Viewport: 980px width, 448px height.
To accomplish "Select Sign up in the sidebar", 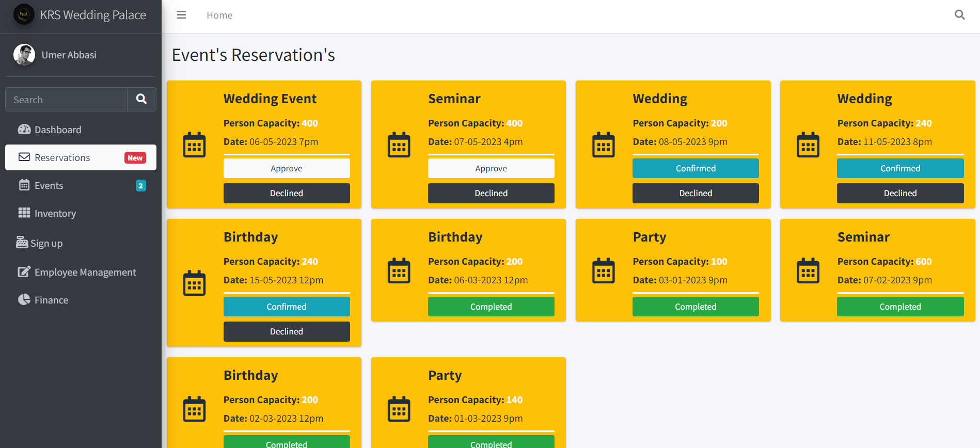I will coord(46,243).
